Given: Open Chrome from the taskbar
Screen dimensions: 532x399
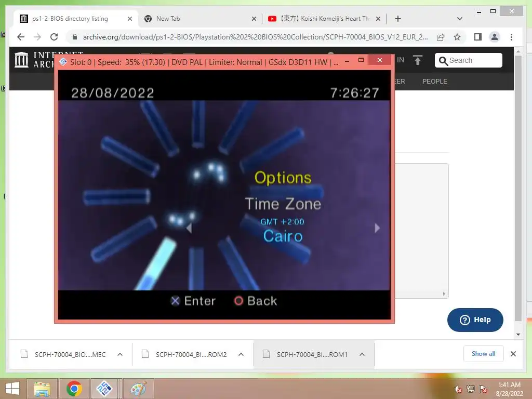Looking at the screenshot, I should click(74, 389).
